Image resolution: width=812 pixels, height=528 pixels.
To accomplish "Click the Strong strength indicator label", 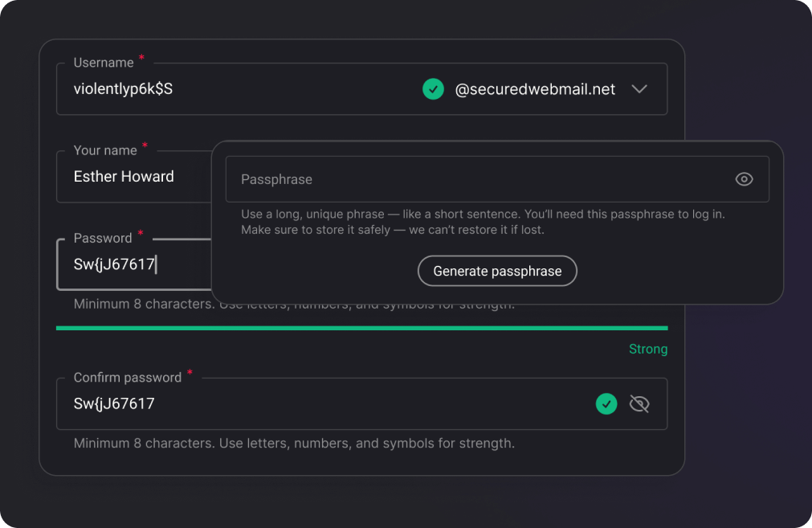I will pos(647,349).
